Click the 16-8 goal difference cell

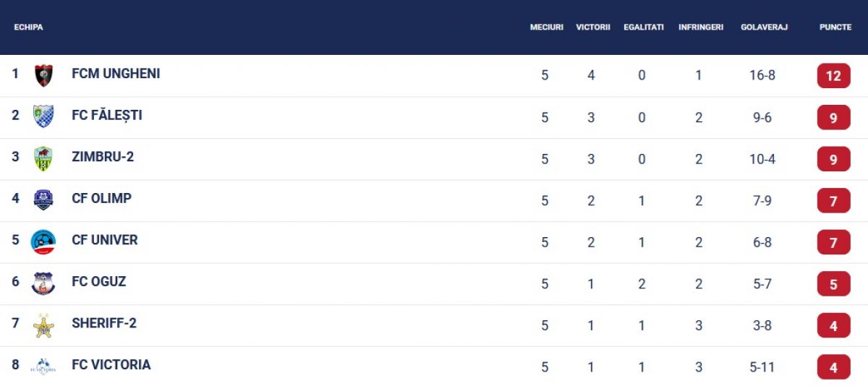pyautogui.click(x=762, y=75)
